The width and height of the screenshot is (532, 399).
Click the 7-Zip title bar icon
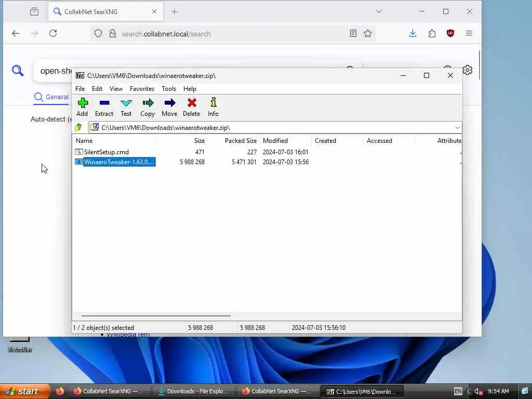(80, 75)
